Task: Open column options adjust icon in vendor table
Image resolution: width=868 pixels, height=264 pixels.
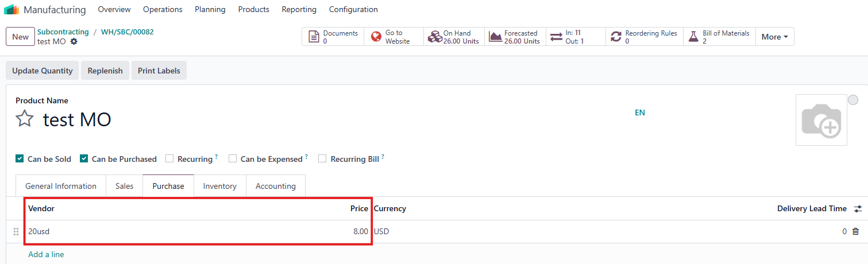Action: 858,209
